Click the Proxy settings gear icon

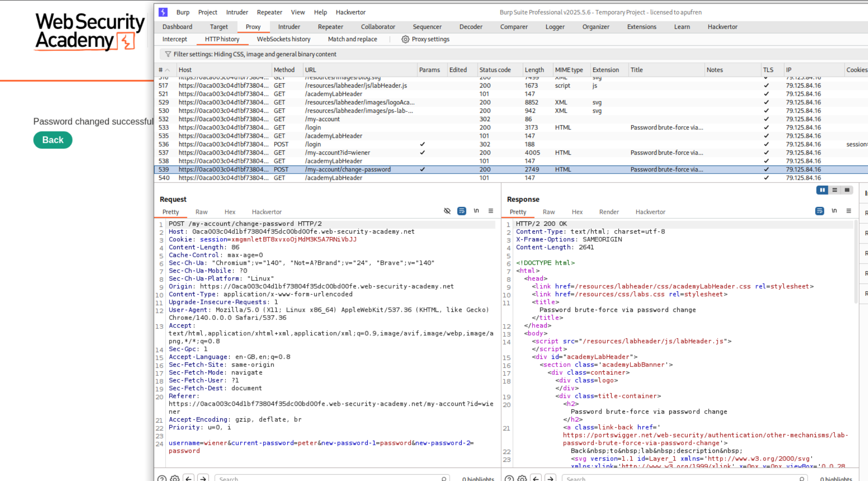(405, 39)
